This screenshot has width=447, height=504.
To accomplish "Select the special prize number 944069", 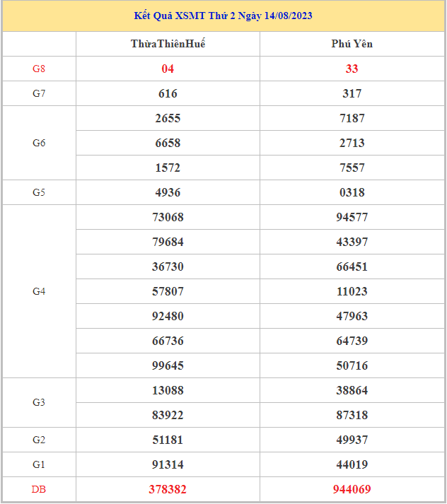I will (x=352, y=489).
